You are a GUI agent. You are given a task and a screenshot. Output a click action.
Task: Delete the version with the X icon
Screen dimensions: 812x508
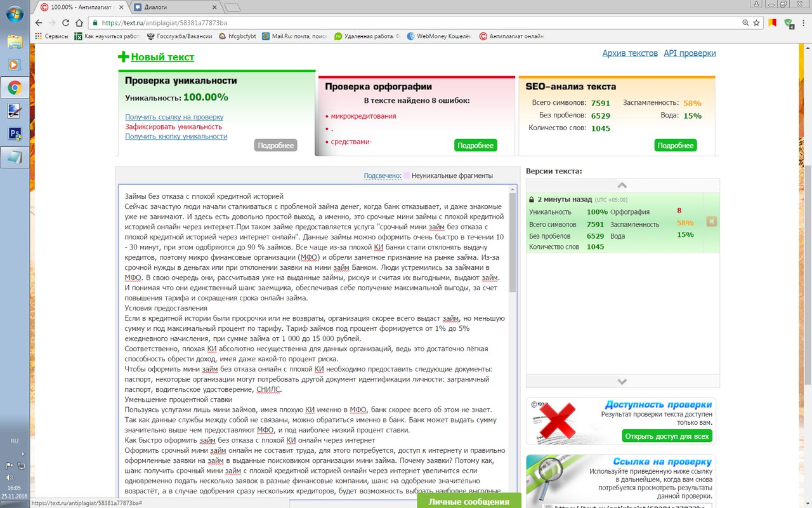coord(712,222)
